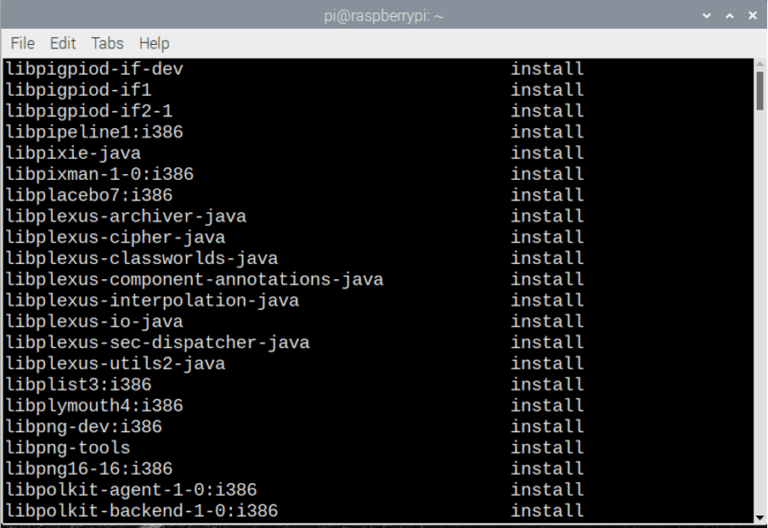Open the Help menu
The width and height of the screenshot is (768, 528).
click(154, 44)
